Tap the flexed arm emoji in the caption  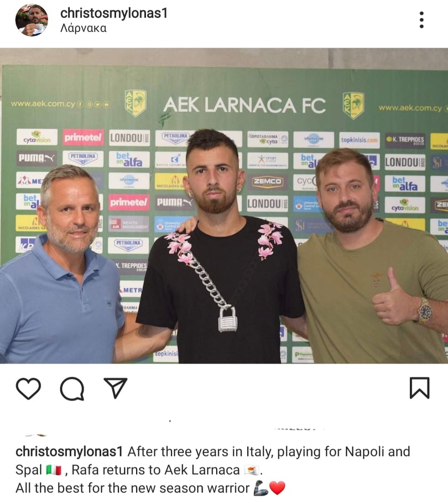pyautogui.click(x=261, y=488)
